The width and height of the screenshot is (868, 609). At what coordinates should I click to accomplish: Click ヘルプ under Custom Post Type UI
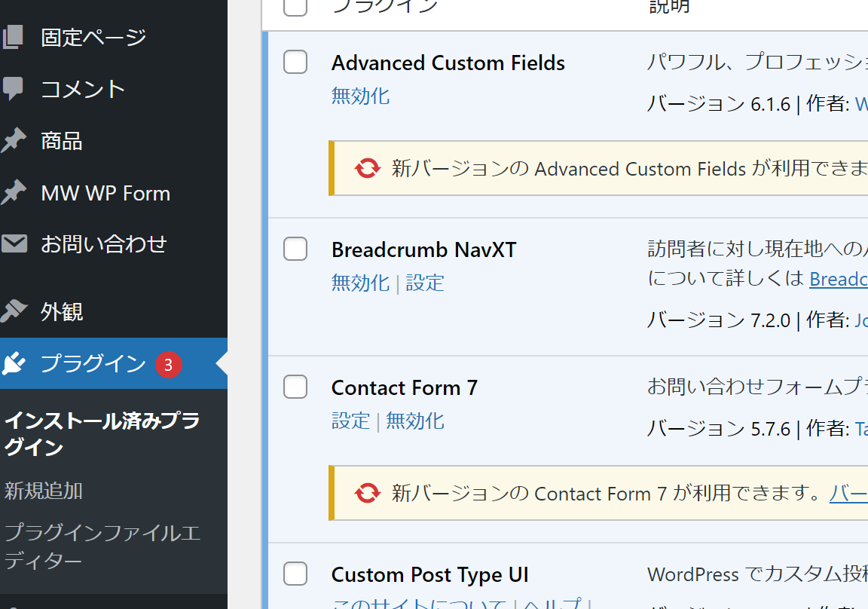click(x=552, y=602)
